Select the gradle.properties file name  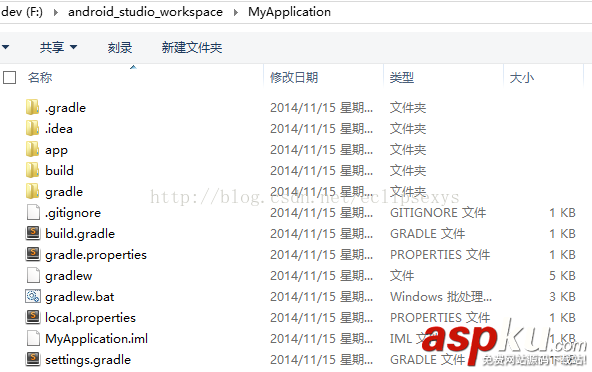click(x=96, y=255)
